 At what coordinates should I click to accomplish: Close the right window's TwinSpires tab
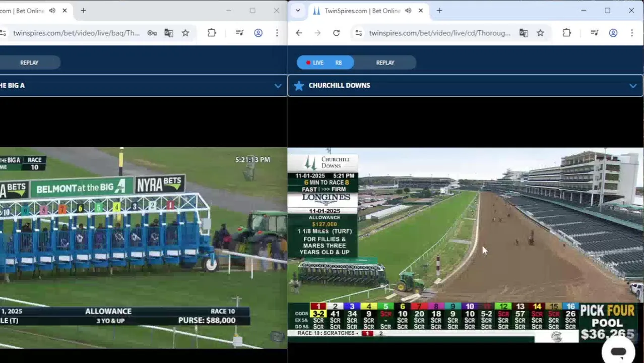click(421, 11)
